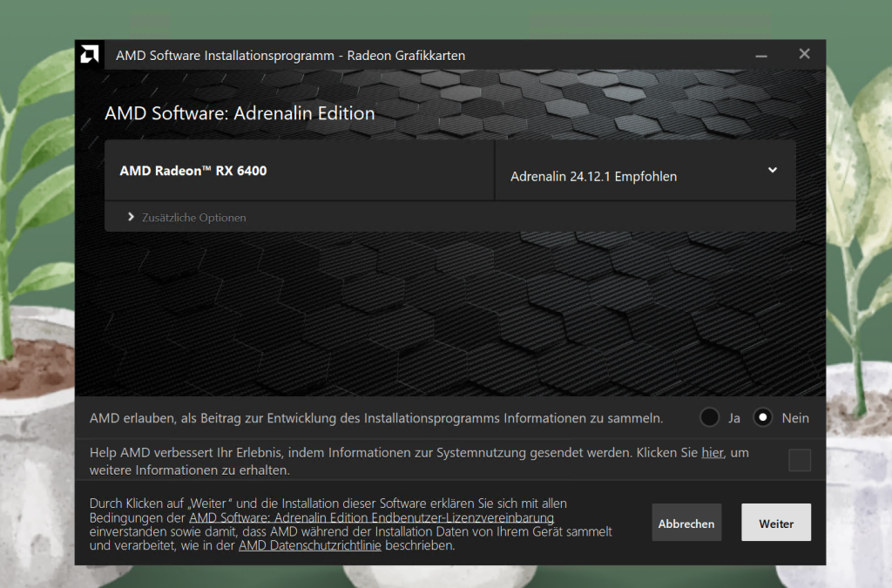This screenshot has height=588, width=892.
Task: Open the Endbenutzer-Lizenzvereinbarung link
Action: point(372,517)
